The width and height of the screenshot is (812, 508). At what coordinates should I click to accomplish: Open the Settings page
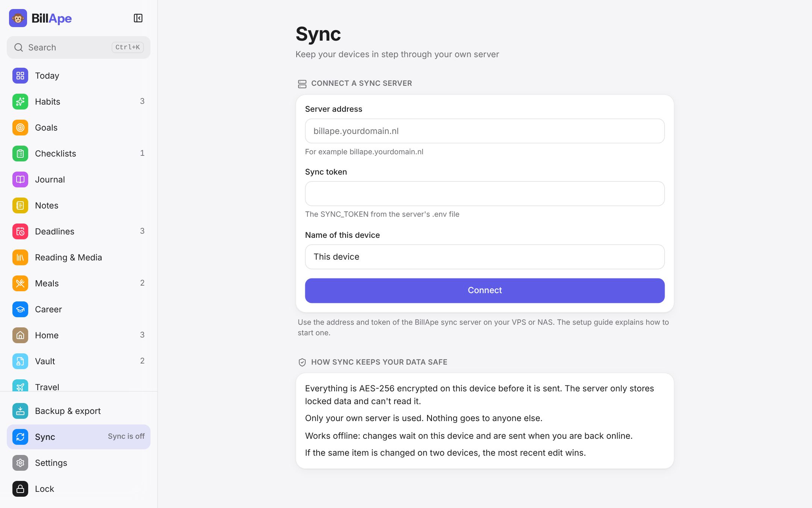coord(79,463)
